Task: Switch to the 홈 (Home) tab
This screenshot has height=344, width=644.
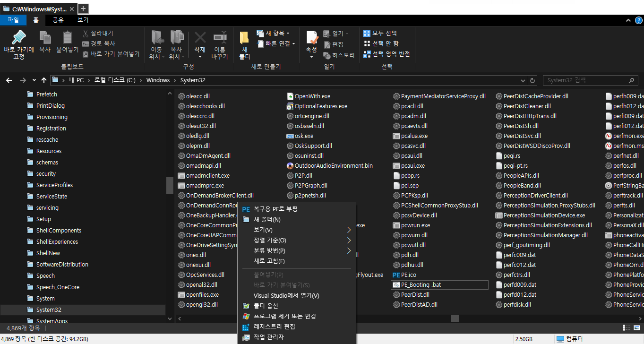Action: (x=36, y=20)
